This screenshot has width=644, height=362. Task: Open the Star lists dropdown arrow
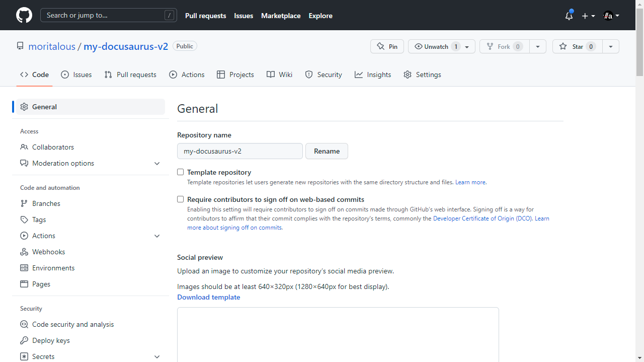click(x=610, y=46)
